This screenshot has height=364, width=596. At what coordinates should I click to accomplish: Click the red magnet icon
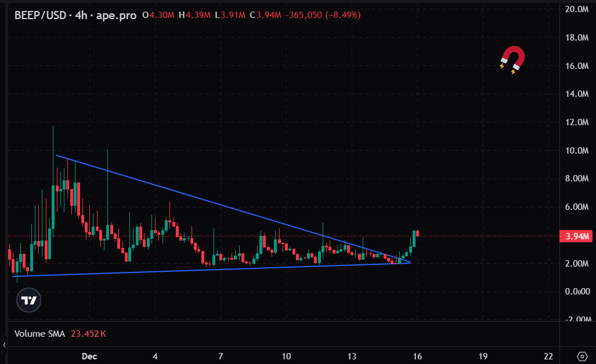pyautogui.click(x=512, y=60)
